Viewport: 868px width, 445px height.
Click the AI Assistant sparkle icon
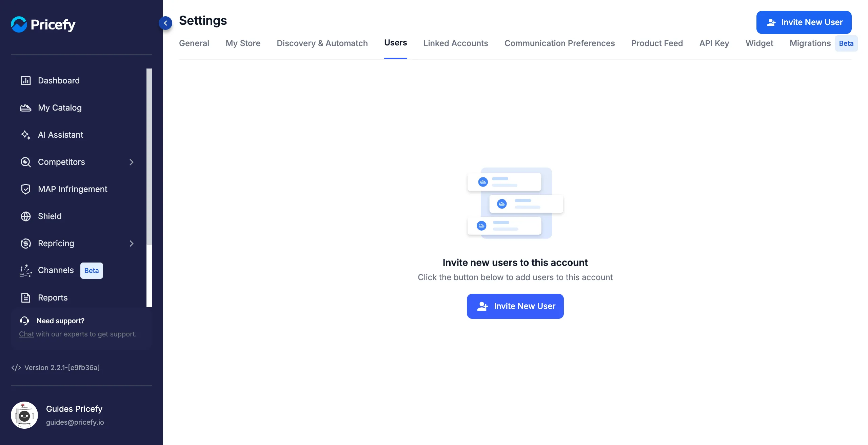click(26, 135)
